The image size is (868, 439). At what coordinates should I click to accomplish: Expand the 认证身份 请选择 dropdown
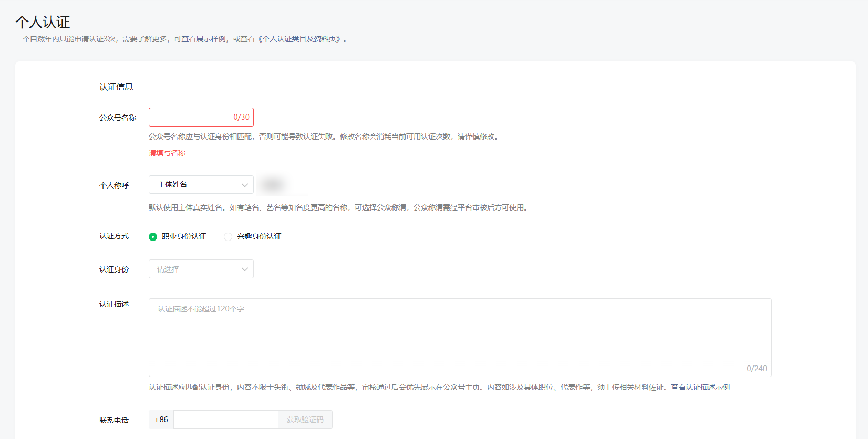pyautogui.click(x=201, y=269)
